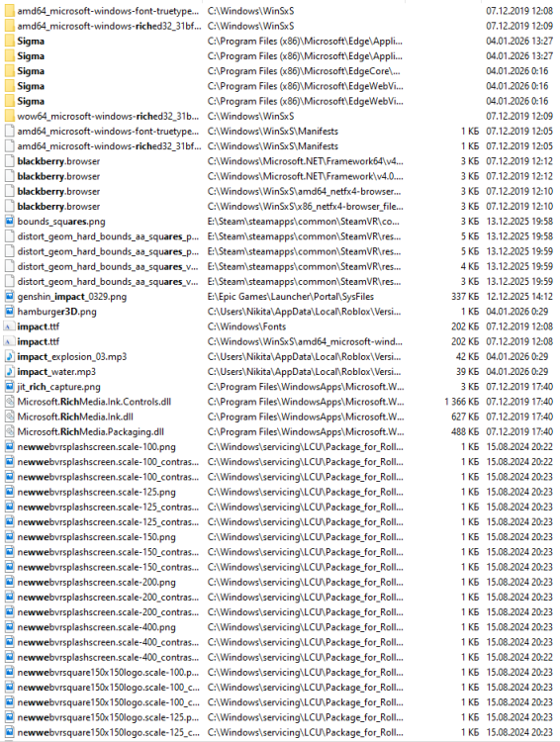
Task: Click blank file icon of blackberry.browser in Framework64
Action: [9, 161]
